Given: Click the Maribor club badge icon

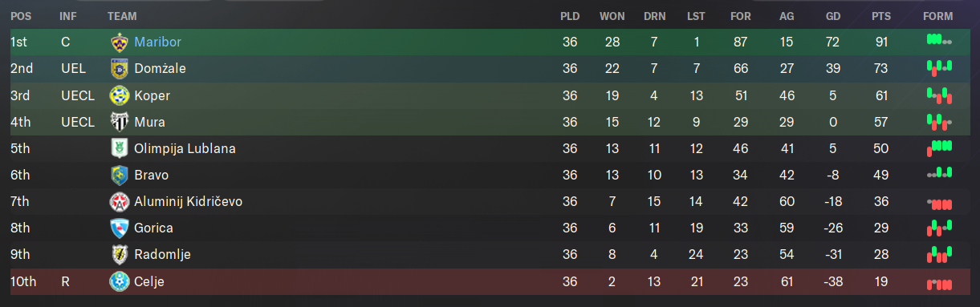Looking at the screenshot, I should [120, 42].
